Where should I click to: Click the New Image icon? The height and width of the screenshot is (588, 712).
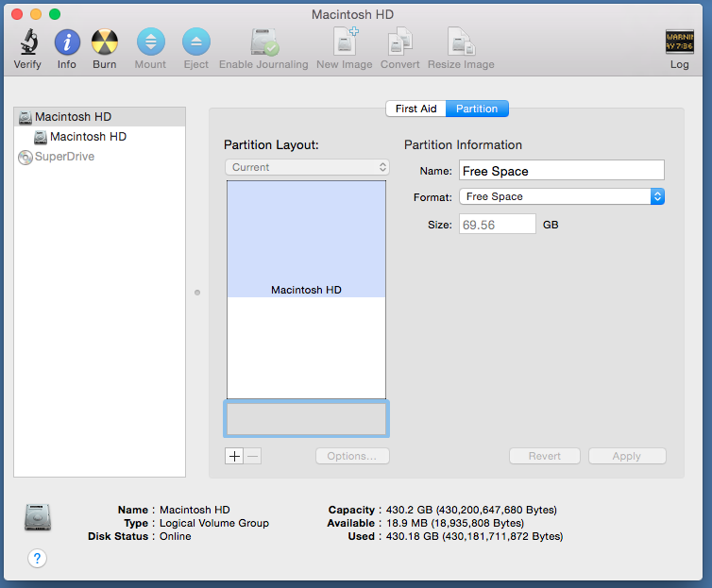coord(345,42)
